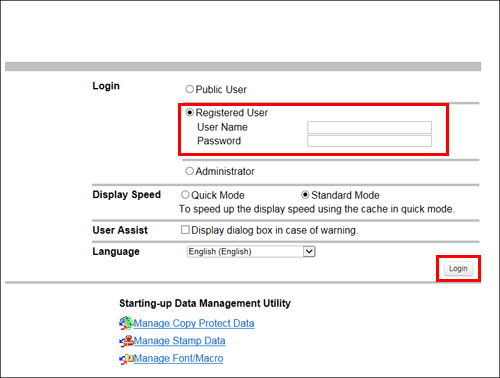
Task: Click the Manage Copy Protect Data icon
Action: tap(126, 323)
